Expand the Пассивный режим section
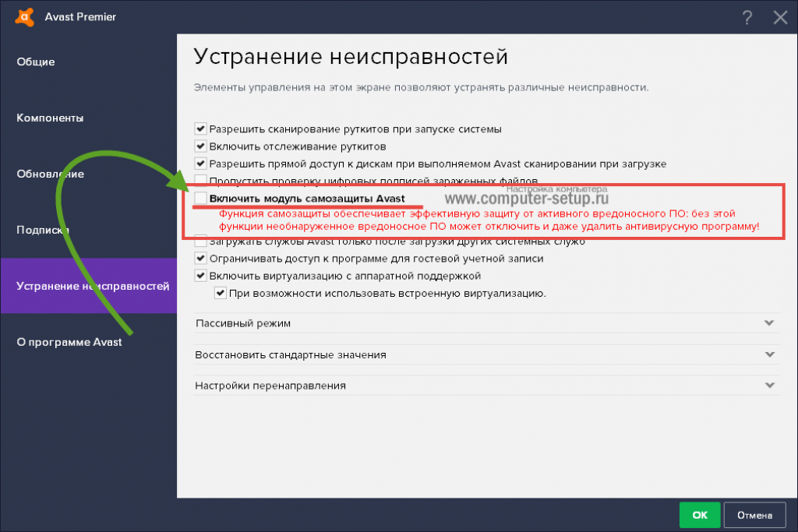798x532 pixels. (x=486, y=323)
